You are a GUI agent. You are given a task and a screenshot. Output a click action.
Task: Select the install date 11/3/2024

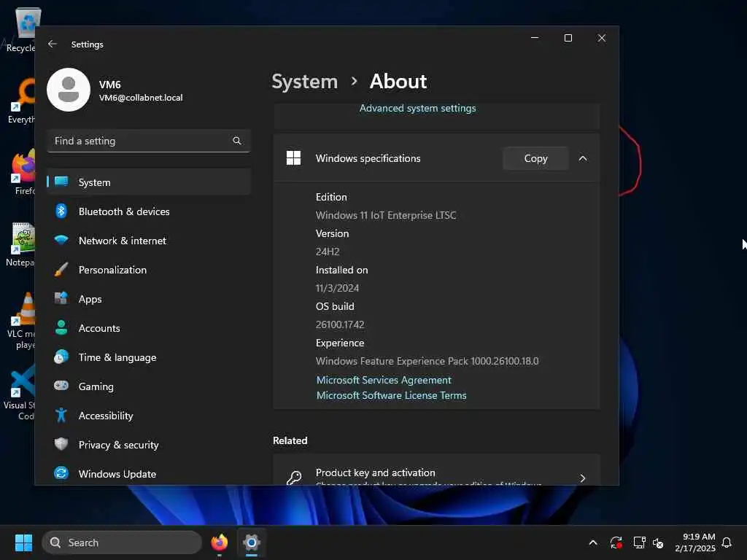[337, 288]
